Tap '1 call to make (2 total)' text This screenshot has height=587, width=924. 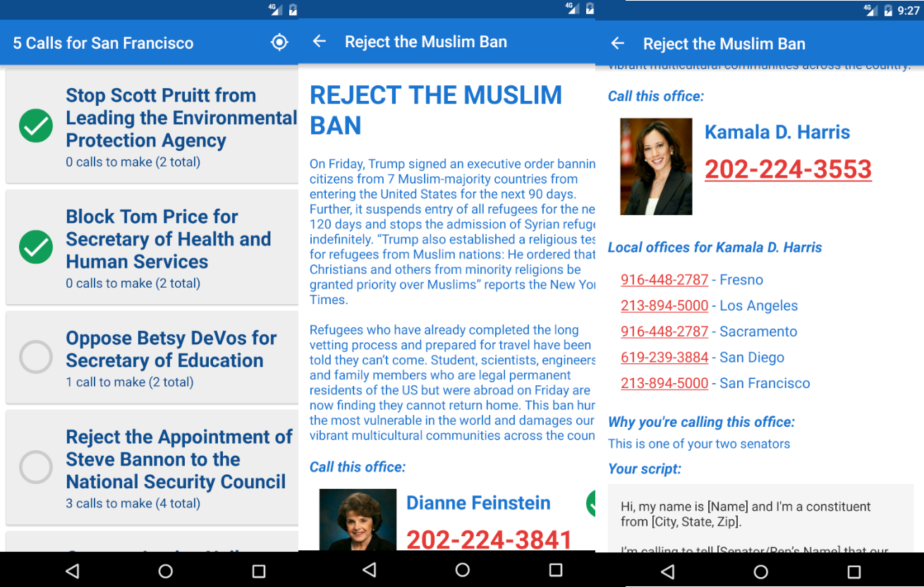(x=130, y=382)
